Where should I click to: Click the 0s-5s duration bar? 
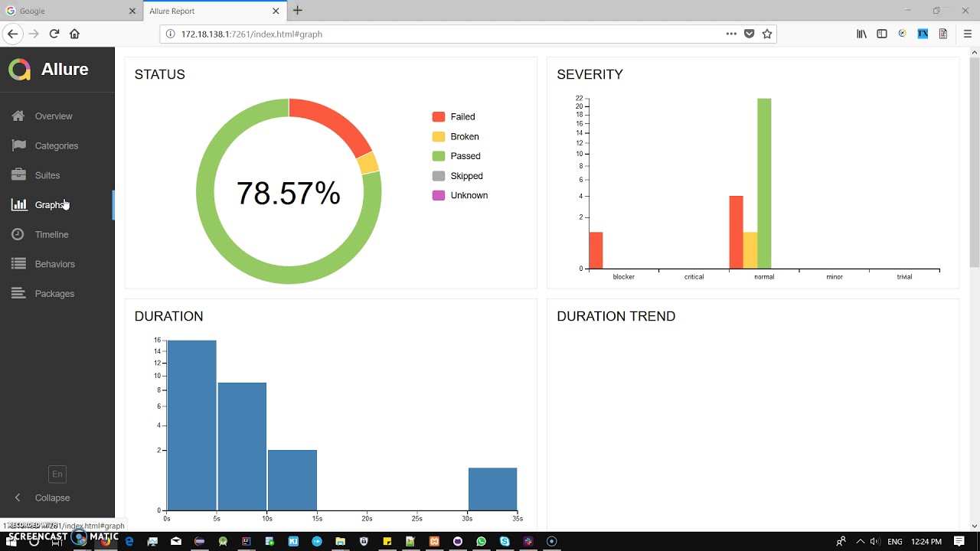(191, 425)
